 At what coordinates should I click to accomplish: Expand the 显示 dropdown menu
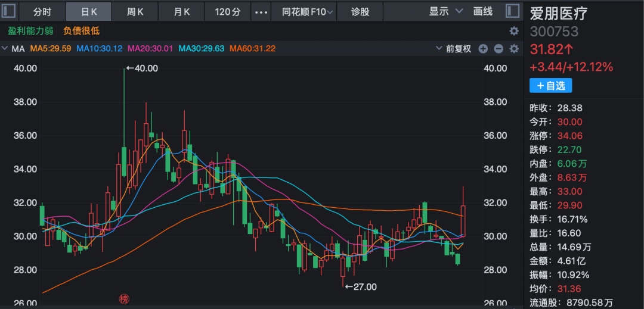[446, 11]
